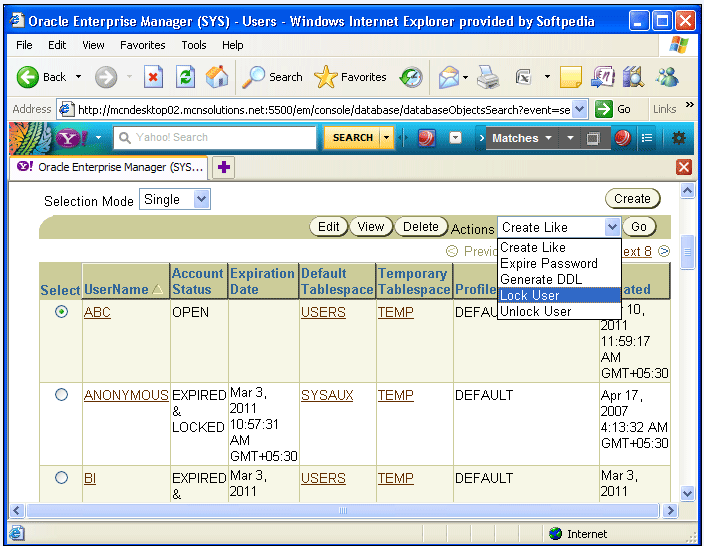Open the Home page icon
704x546 pixels.
[x=217, y=77]
